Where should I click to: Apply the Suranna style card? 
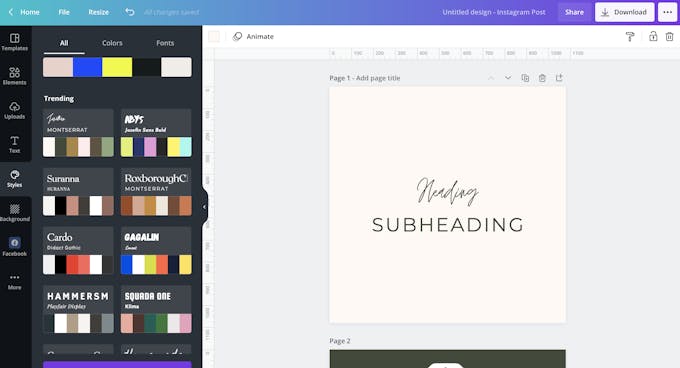(78, 192)
